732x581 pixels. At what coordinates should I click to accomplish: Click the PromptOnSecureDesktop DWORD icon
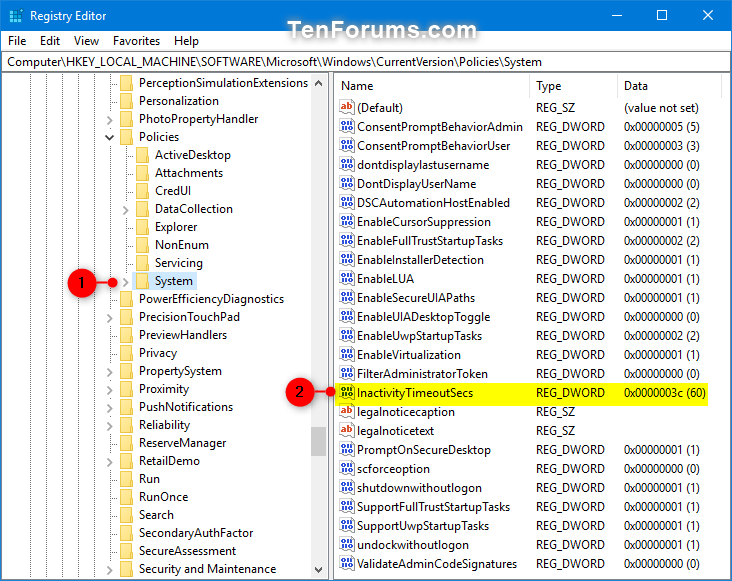pyautogui.click(x=346, y=449)
